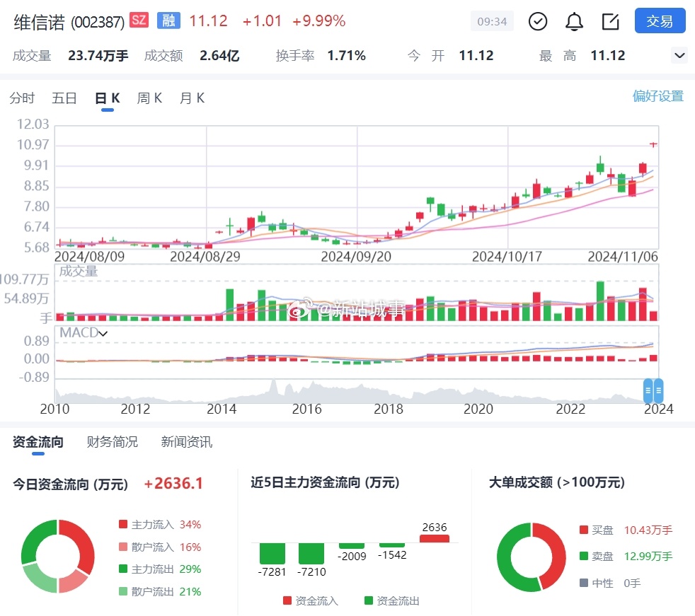Click the 近5日主力资金流向 heading
Viewport: 695px width, 616px height.
[325, 482]
